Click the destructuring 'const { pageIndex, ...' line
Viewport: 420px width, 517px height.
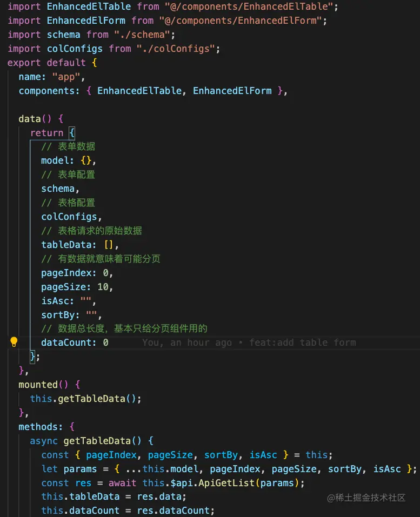tap(186, 455)
